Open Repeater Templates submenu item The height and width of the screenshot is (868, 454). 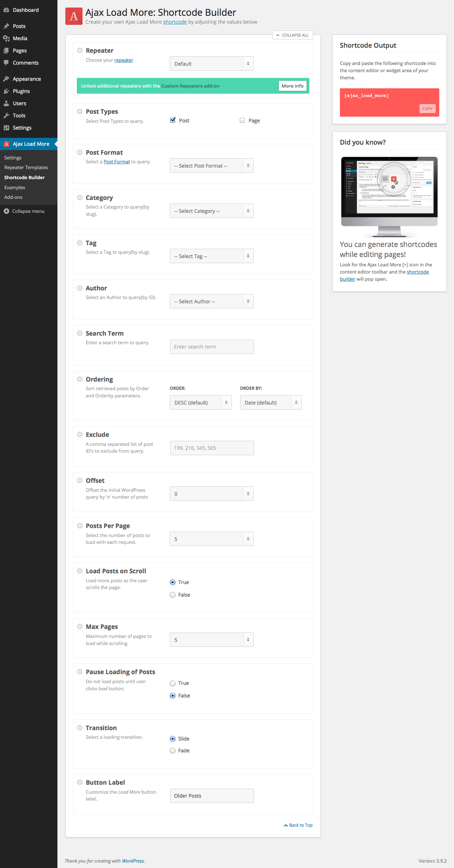tap(26, 168)
